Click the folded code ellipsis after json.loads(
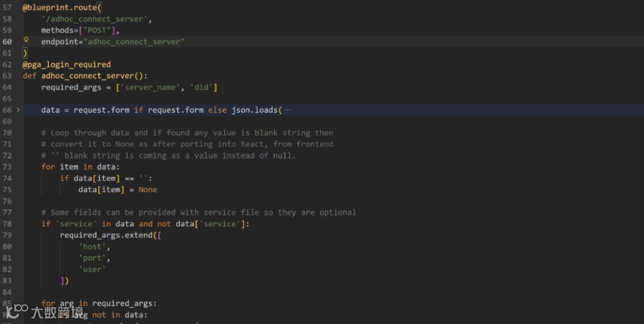 click(287, 110)
